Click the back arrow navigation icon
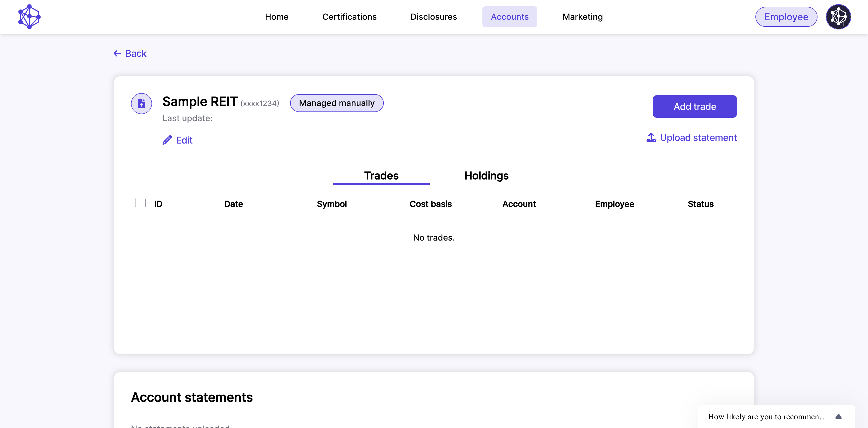The width and height of the screenshot is (868, 428). (117, 54)
